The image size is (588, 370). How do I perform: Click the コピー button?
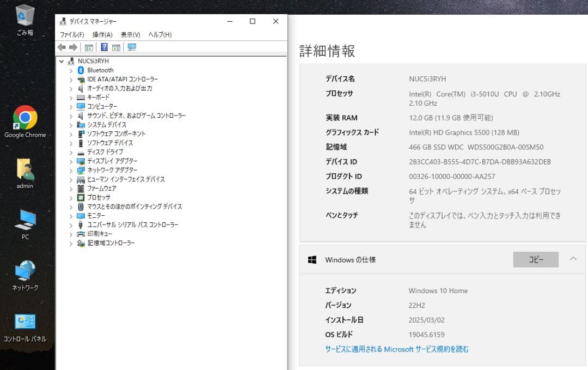(x=535, y=260)
